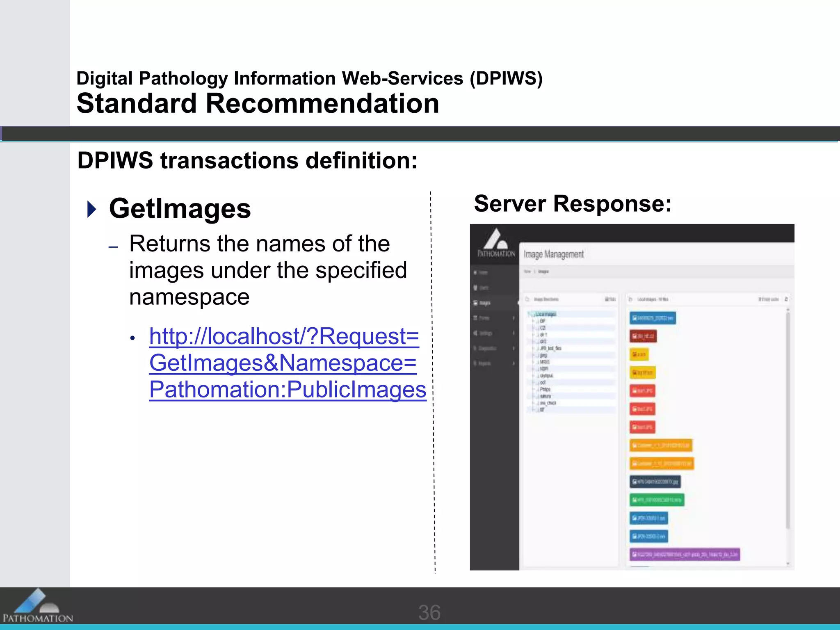Open Users in the dark sidebar

[x=481, y=288]
